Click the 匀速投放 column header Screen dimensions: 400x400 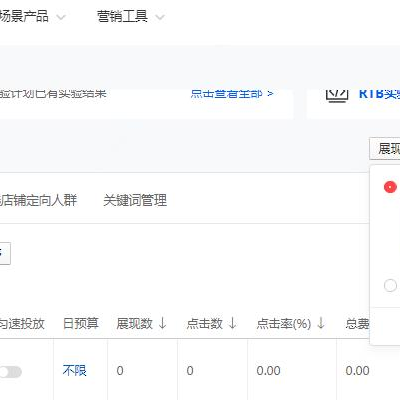(22, 323)
